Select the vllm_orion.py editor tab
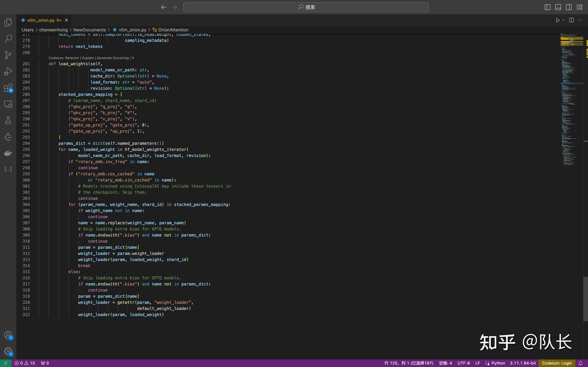Viewport: 588px width, 367px height. click(x=41, y=20)
